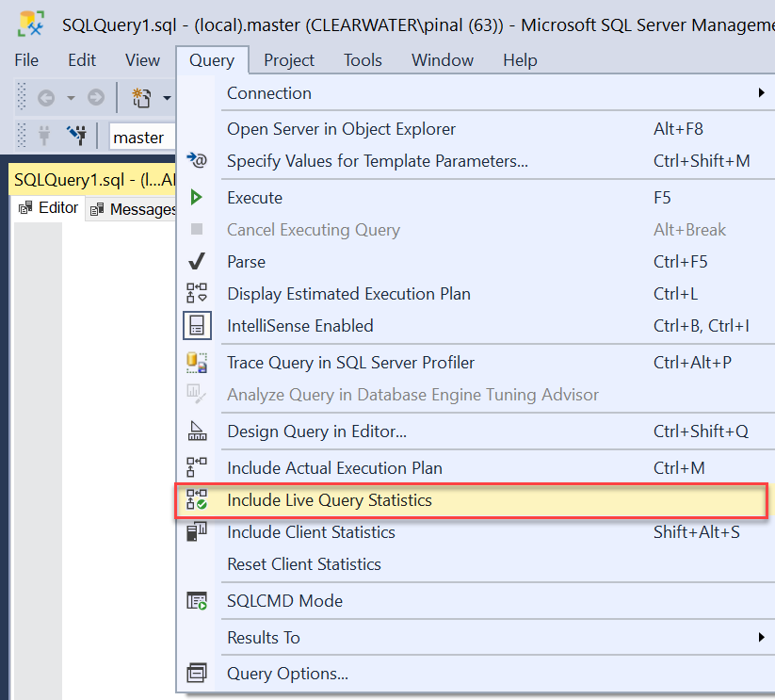Image resolution: width=775 pixels, height=700 pixels.
Task: Click the New Project toolbar icon
Action: pos(141,97)
